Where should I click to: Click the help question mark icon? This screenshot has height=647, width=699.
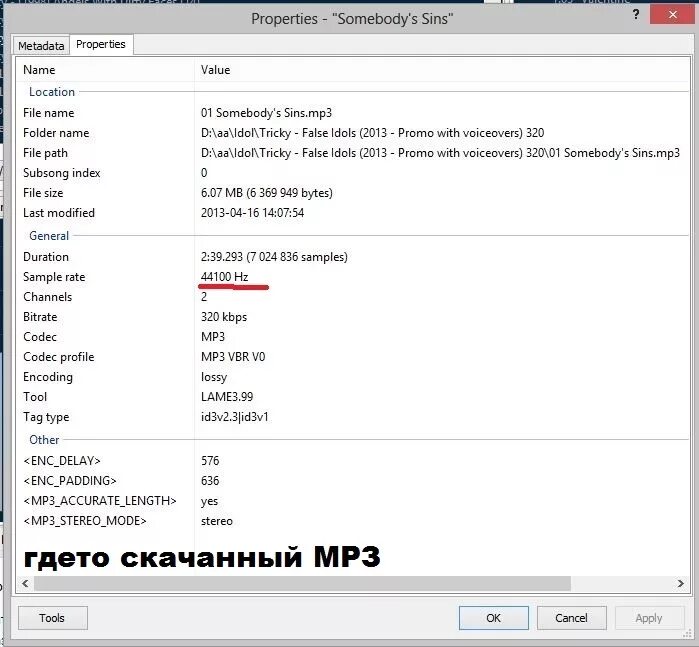(636, 15)
